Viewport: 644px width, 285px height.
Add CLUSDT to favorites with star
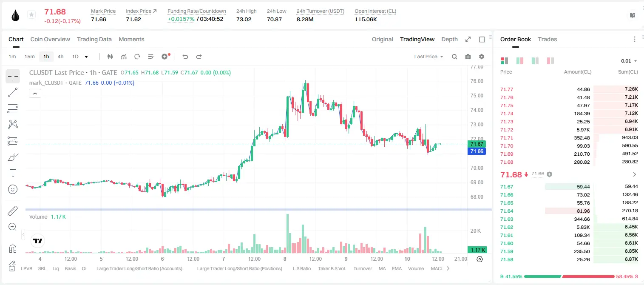[31, 15]
